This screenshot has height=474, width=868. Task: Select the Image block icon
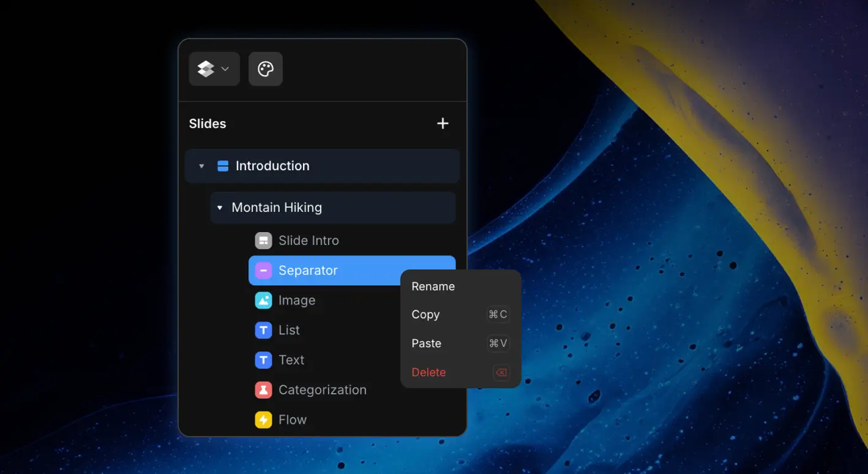pyautogui.click(x=263, y=300)
